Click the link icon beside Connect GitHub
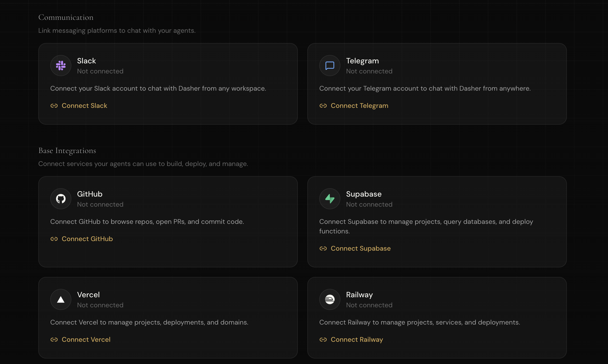 pos(54,239)
